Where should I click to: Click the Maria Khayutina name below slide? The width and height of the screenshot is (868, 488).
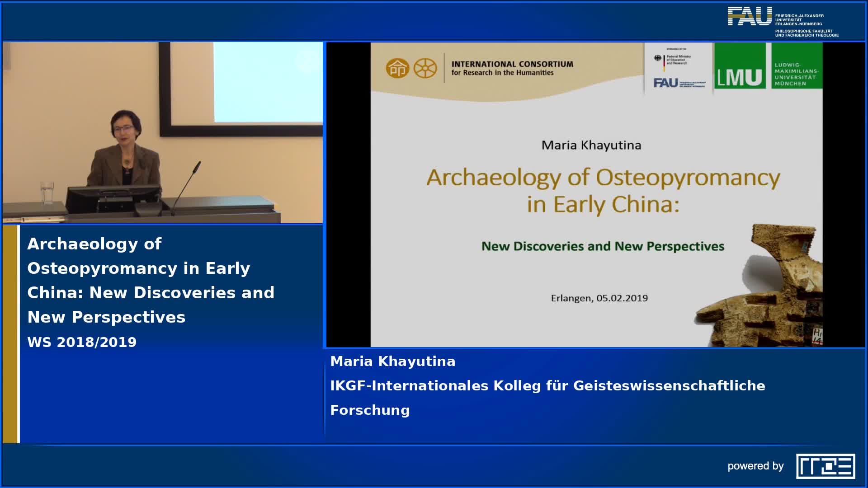(x=392, y=361)
